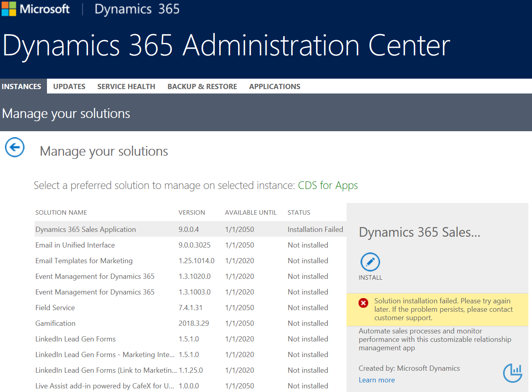Select the Dynamics 365 Sales Application row
Image resolution: width=532 pixels, height=392 pixels.
pyautogui.click(x=86, y=230)
